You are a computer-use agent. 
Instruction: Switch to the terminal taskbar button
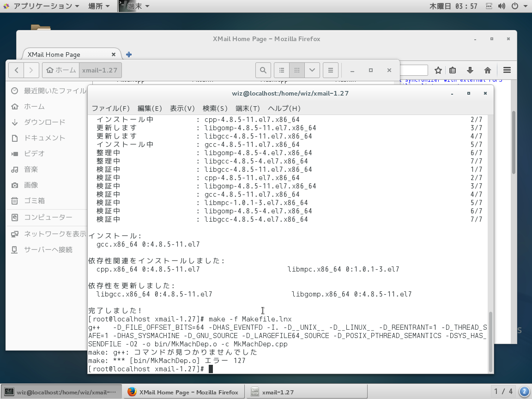click(x=61, y=392)
